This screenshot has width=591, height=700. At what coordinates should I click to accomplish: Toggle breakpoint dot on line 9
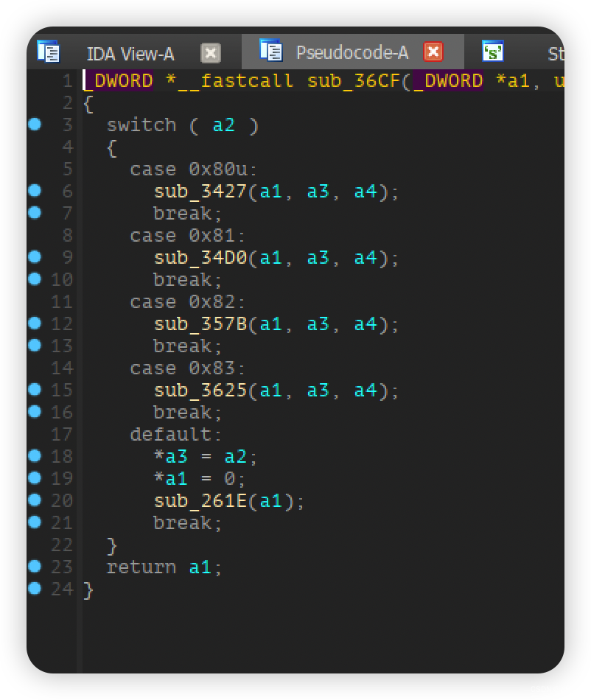pyautogui.click(x=35, y=256)
